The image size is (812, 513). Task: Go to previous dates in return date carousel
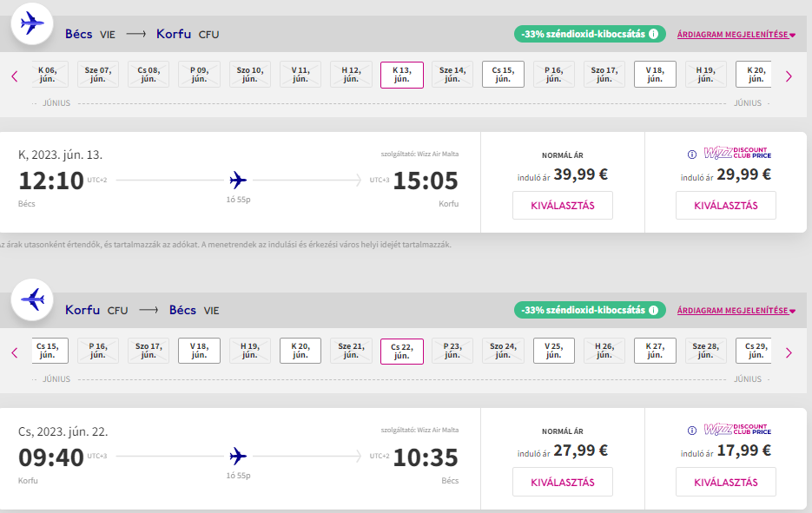tap(15, 352)
